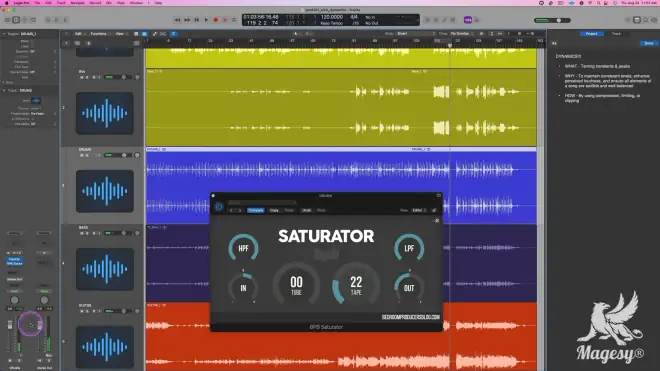Toggle the Quick Help button in control bar

pyautogui.click(x=24, y=20)
